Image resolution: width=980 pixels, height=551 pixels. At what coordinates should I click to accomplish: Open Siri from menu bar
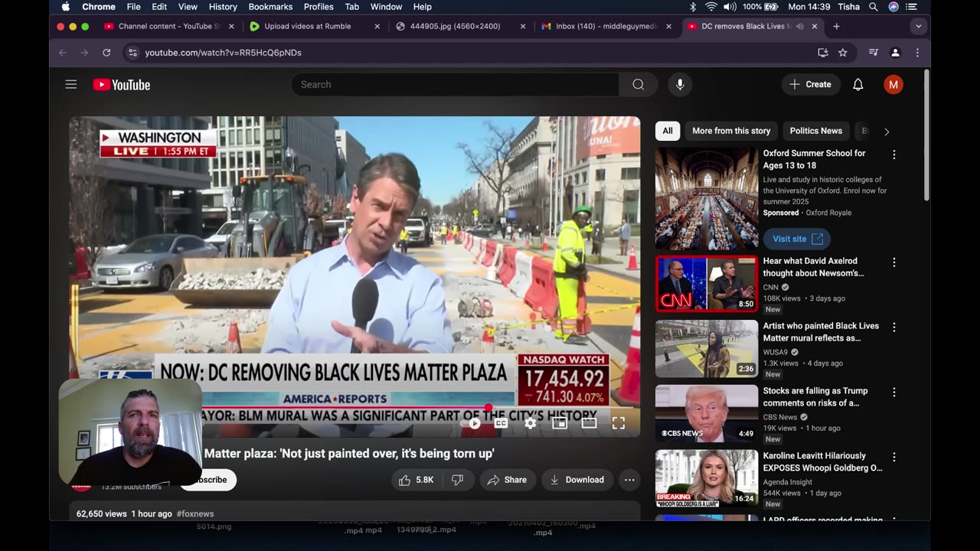tap(893, 7)
